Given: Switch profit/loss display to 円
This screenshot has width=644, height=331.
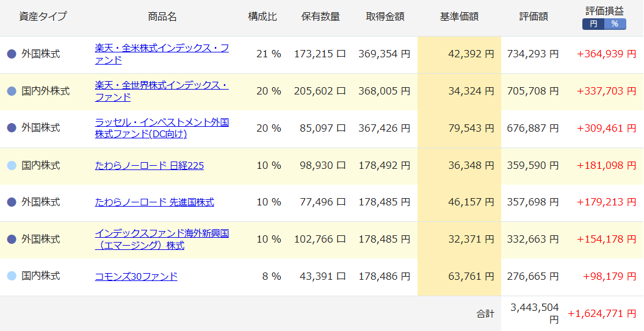Looking at the screenshot, I should click(x=593, y=24).
